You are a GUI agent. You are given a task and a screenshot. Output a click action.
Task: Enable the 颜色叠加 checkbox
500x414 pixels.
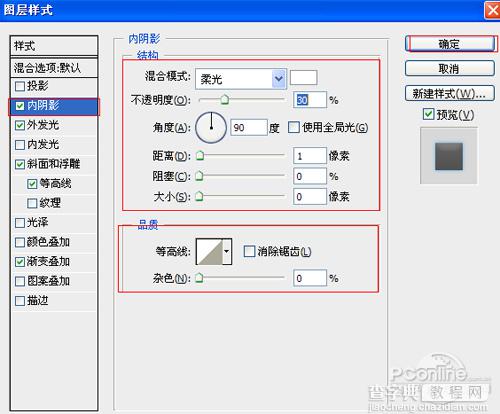(x=20, y=242)
